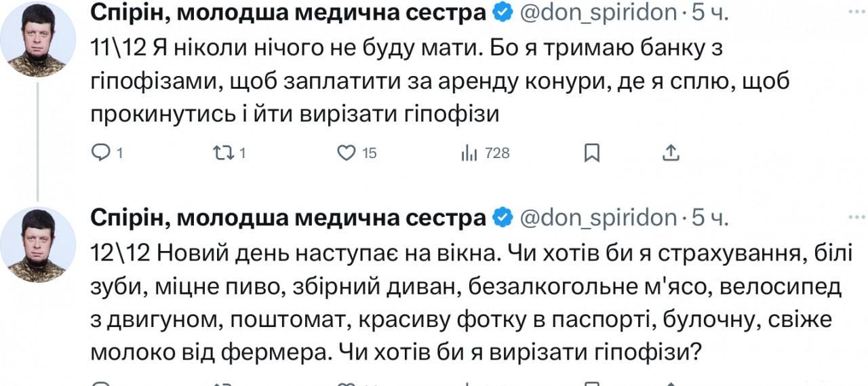This screenshot has width=868, height=386.
Task: Open view analytics showing 728 views
Action: click(470, 153)
